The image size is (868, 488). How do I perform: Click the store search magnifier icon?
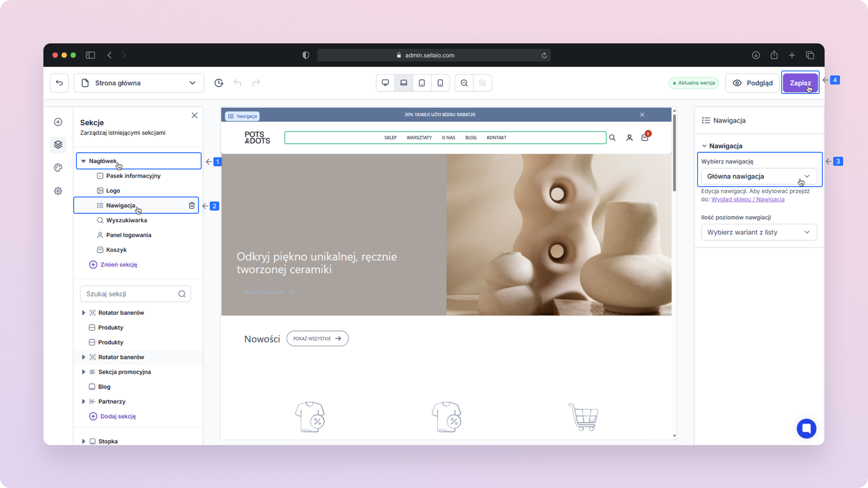(x=612, y=138)
